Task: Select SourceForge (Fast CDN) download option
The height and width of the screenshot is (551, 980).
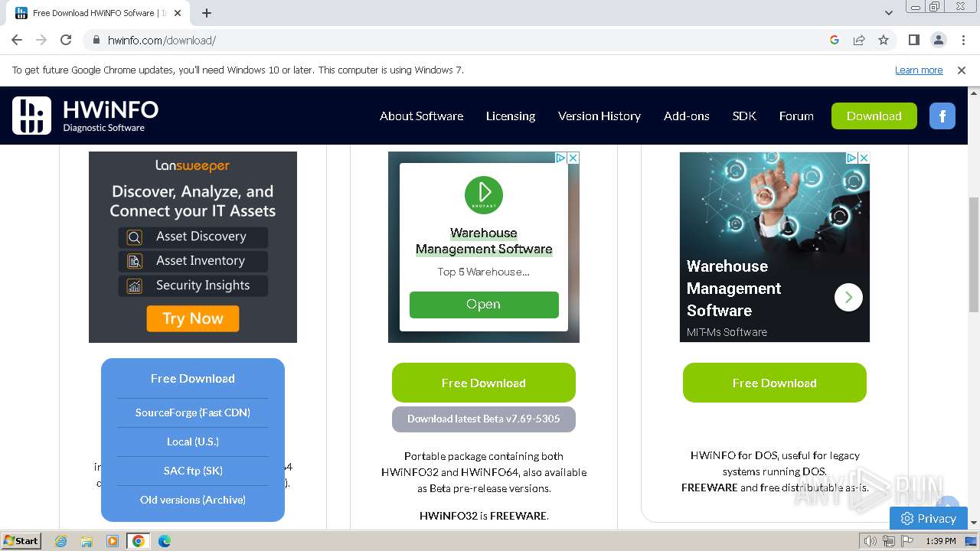Action: point(193,412)
